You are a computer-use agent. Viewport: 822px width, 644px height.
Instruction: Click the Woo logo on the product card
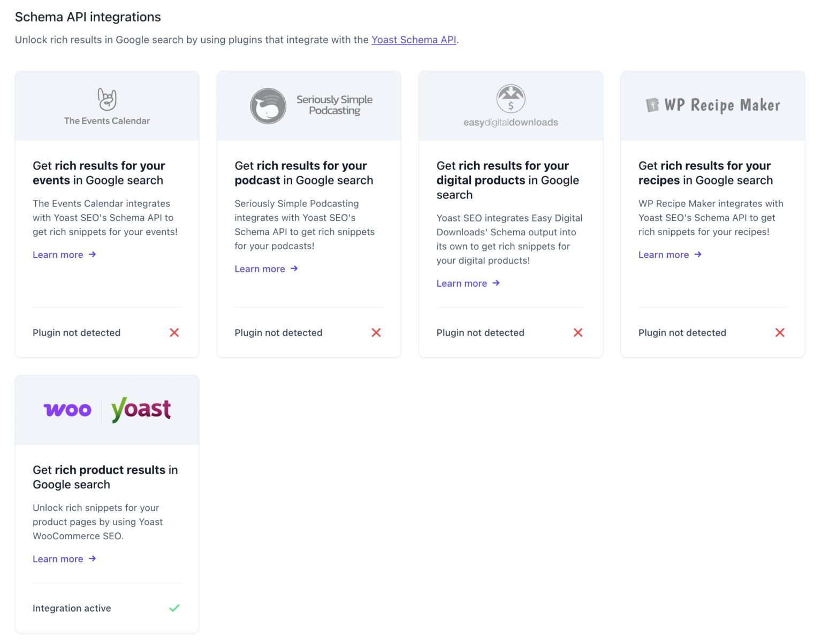[x=66, y=409]
